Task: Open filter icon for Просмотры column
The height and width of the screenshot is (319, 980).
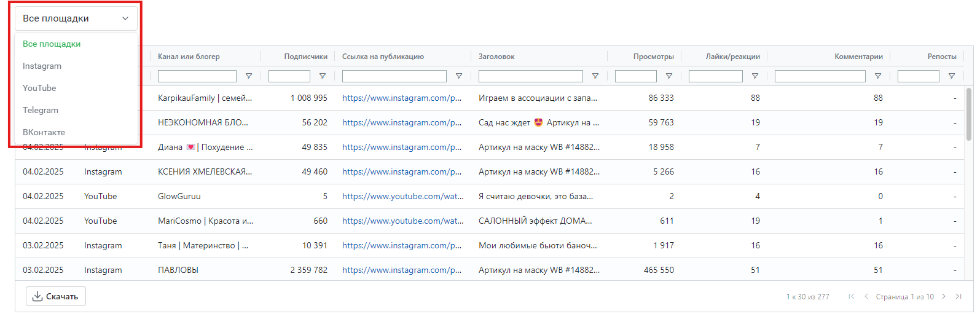Action: coord(668,76)
